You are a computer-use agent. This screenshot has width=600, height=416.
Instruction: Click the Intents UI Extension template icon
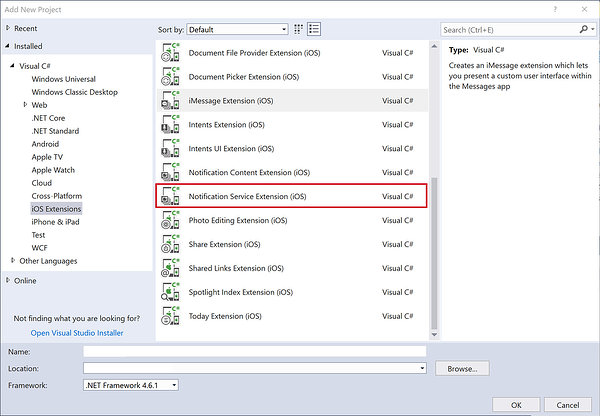171,148
